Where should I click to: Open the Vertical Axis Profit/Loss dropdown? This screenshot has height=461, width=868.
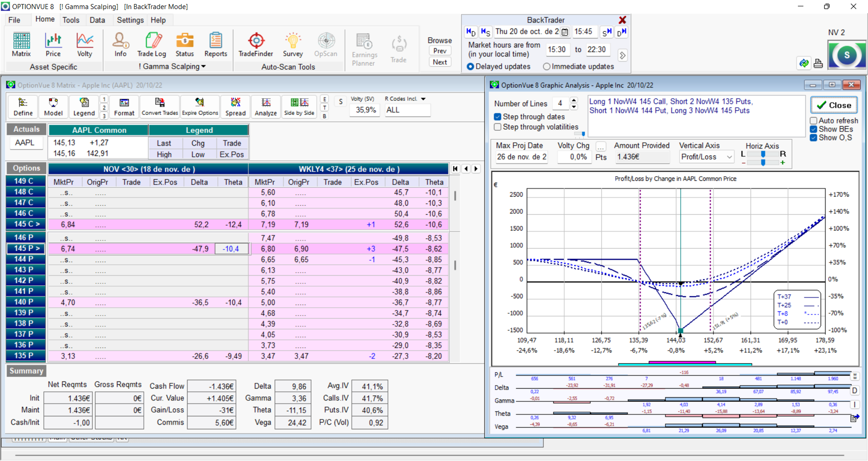(729, 157)
